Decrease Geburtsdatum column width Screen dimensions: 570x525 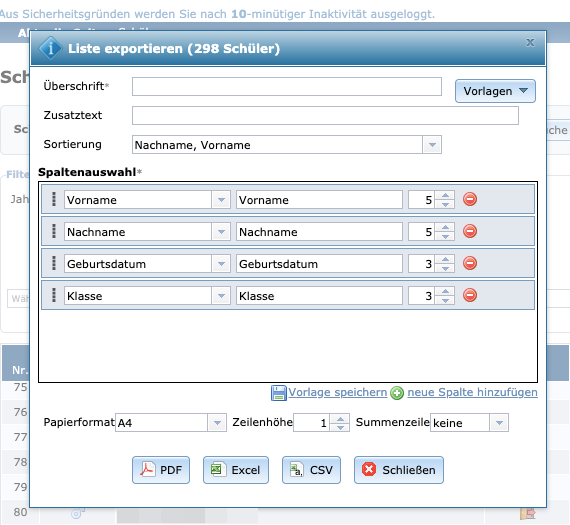[445, 268]
